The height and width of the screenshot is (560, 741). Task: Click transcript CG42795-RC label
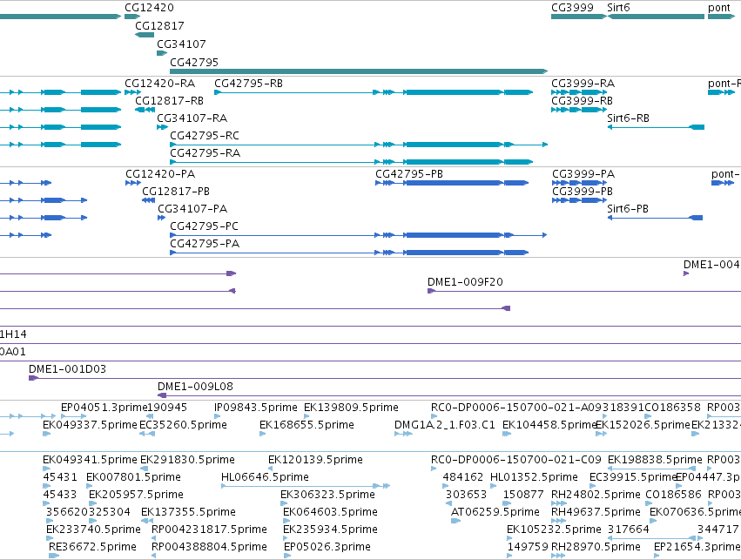tap(205, 136)
